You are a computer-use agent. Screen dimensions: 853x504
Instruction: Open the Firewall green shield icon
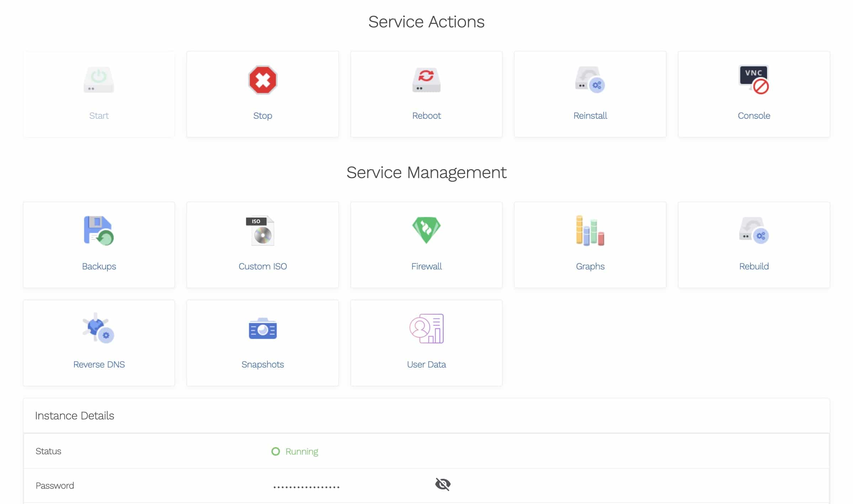tap(426, 230)
